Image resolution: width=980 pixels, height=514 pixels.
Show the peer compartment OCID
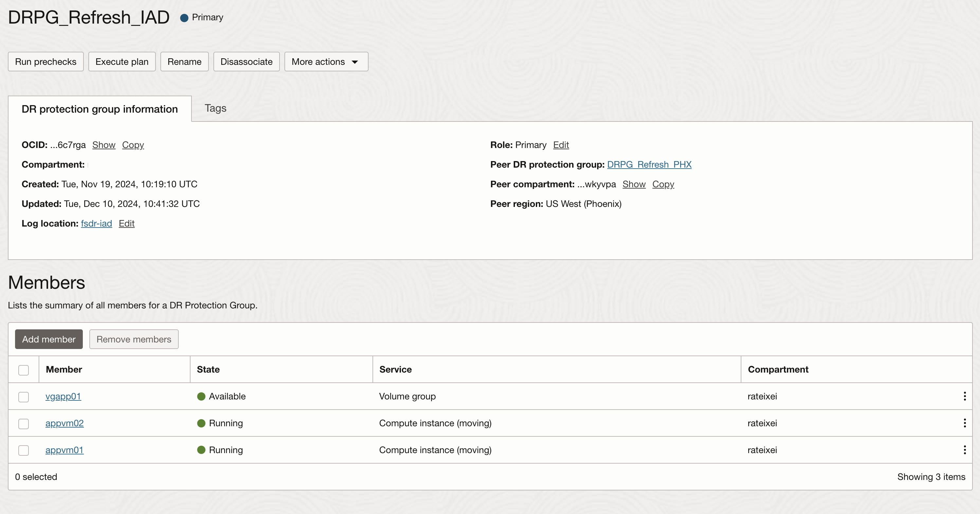634,184
